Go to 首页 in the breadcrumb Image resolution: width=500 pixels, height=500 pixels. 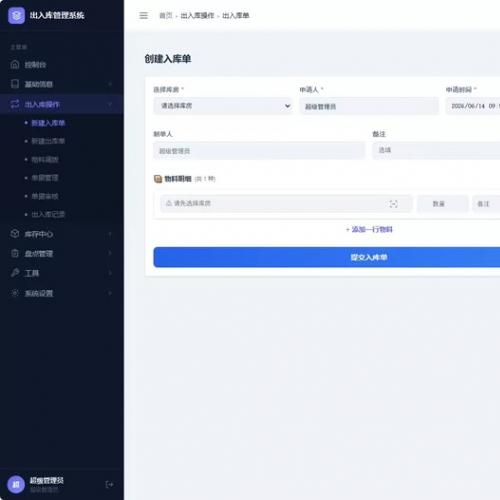[x=166, y=15]
